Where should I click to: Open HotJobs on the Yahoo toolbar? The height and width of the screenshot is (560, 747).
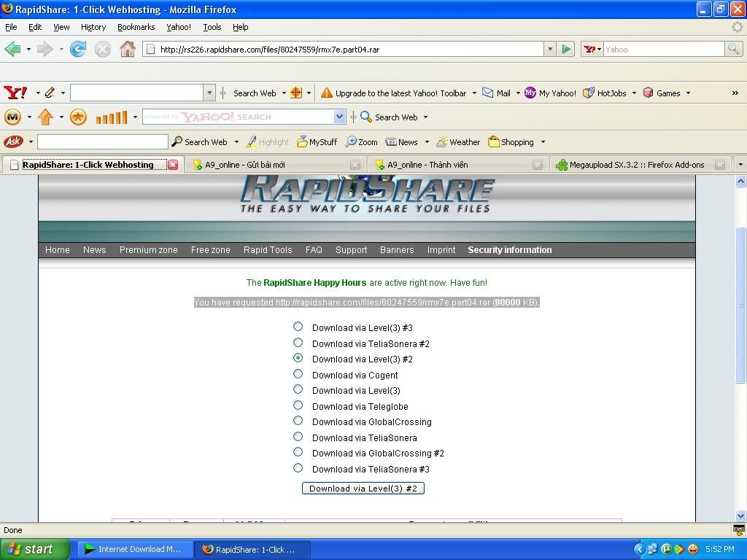(605, 93)
